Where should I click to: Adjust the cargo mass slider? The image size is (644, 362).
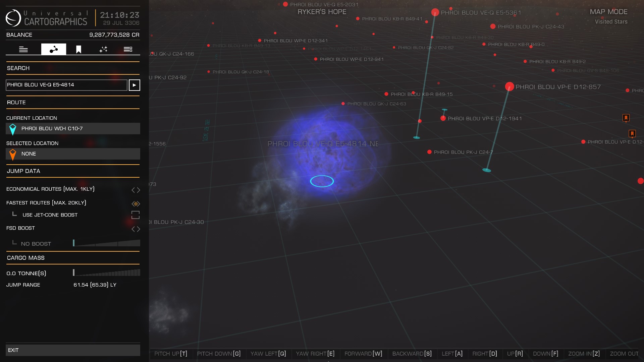coord(107,273)
